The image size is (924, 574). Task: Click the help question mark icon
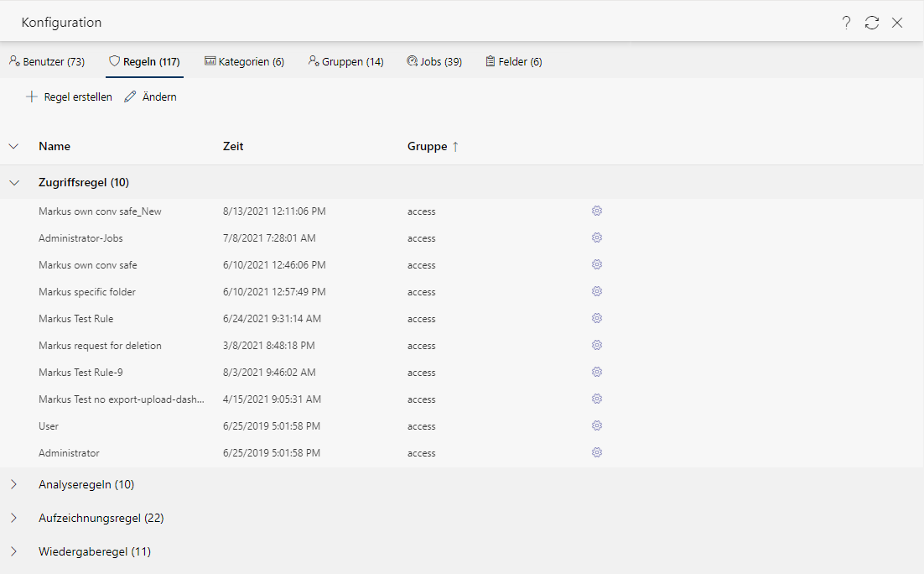(847, 23)
